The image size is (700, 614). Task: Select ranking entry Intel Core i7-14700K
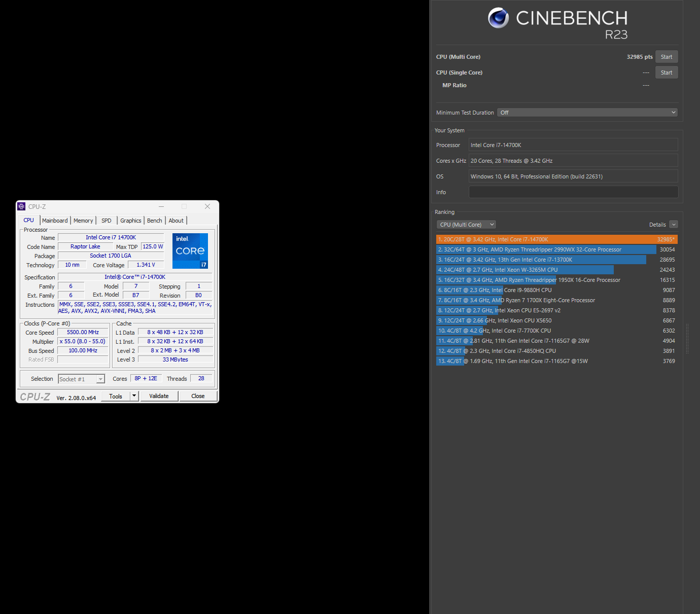557,239
